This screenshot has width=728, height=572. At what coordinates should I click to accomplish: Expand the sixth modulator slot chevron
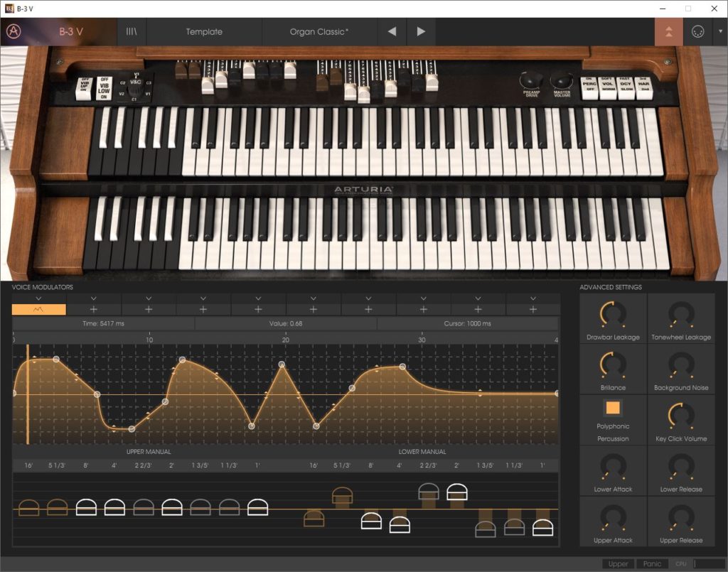tap(314, 298)
